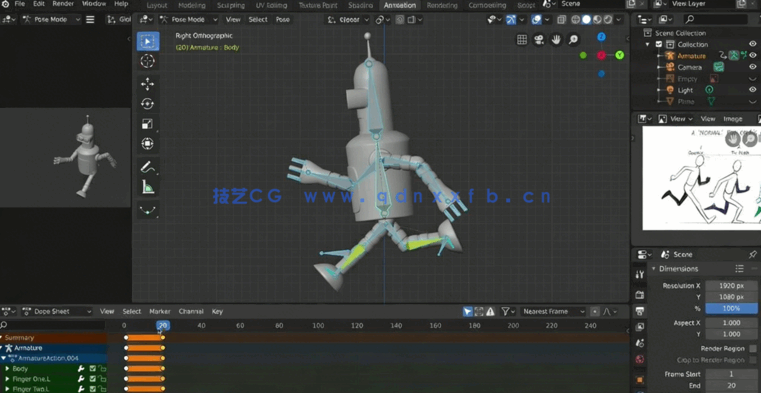The width and height of the screenshot is (761, 393).
Task: Switch to the Shading workspace tab
Action: click(361, 5)
